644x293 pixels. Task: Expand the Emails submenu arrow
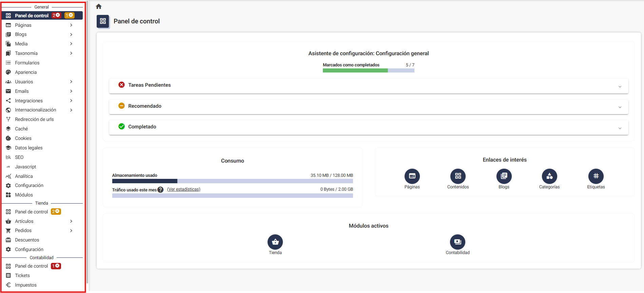click(x=71, y=91)
